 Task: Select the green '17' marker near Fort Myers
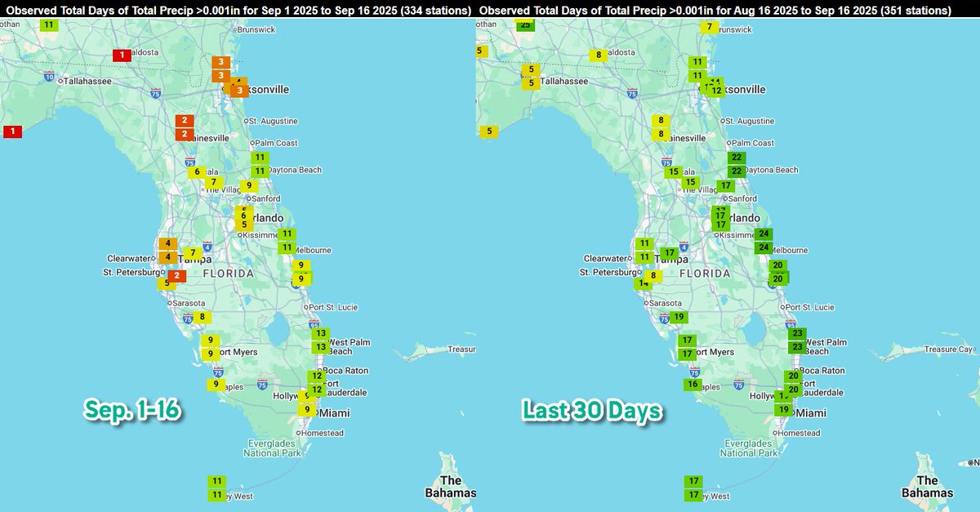(685, 351)
